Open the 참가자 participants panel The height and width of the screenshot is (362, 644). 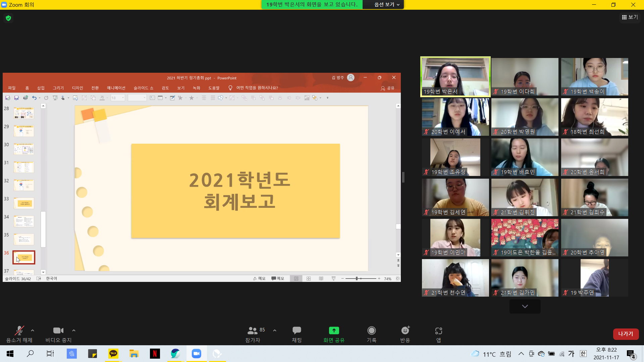[x=253, y=334]
